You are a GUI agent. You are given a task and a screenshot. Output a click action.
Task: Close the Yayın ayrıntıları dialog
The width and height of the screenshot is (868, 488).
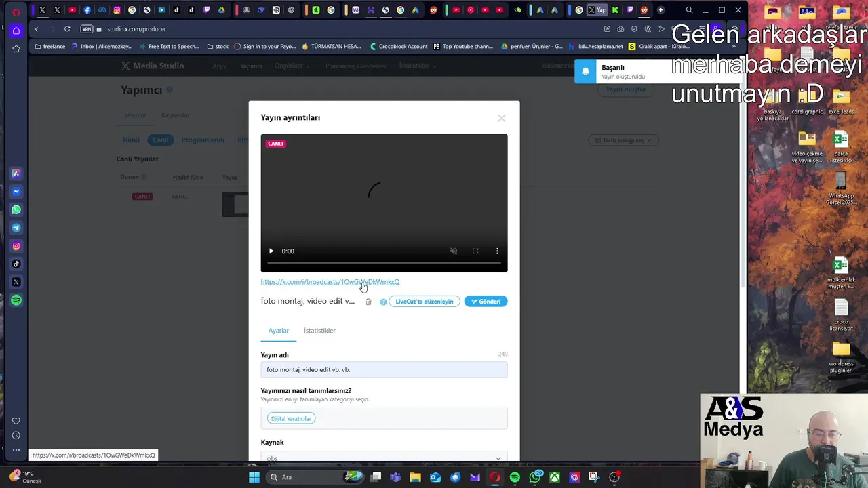(x=501, y=118)
